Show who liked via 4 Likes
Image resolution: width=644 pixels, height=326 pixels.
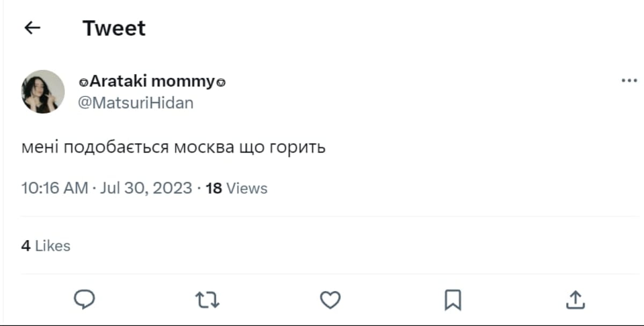point(46,246)
